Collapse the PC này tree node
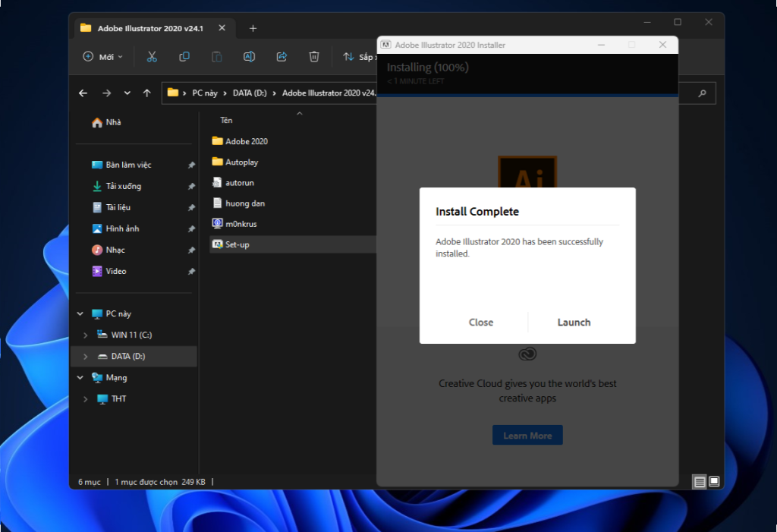The image size is (777, 532). (80, 314)
